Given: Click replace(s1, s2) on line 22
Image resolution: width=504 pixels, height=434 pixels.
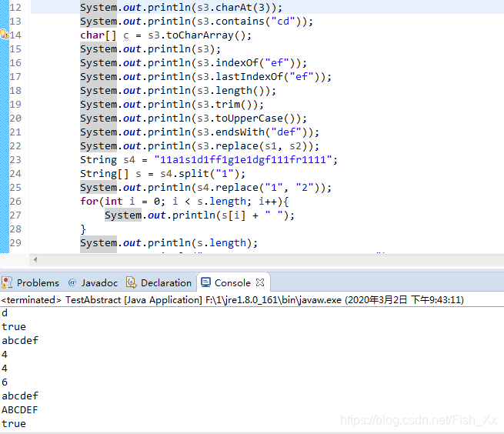Looking at the screenshot, I should click(264, 145).
